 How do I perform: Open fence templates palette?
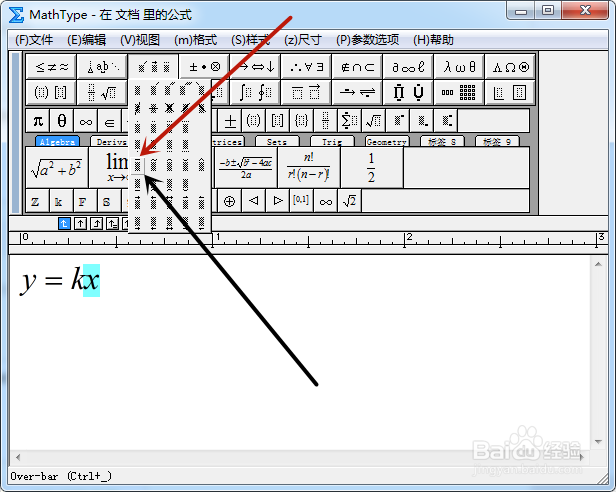click(x=51, y=93)
